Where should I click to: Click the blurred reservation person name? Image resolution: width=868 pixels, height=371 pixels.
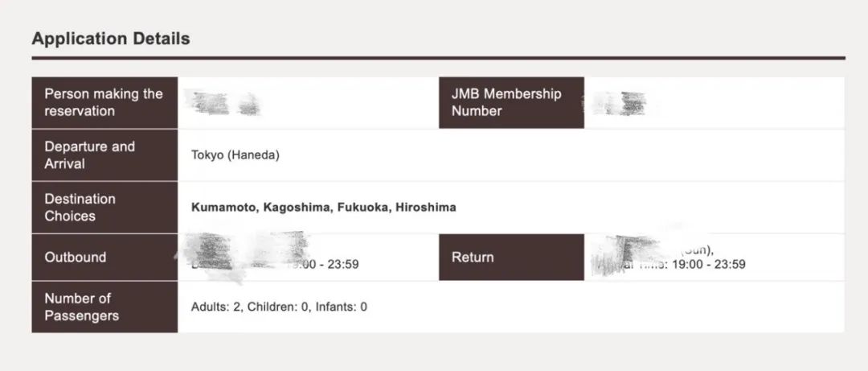click(x=225, y=104)
